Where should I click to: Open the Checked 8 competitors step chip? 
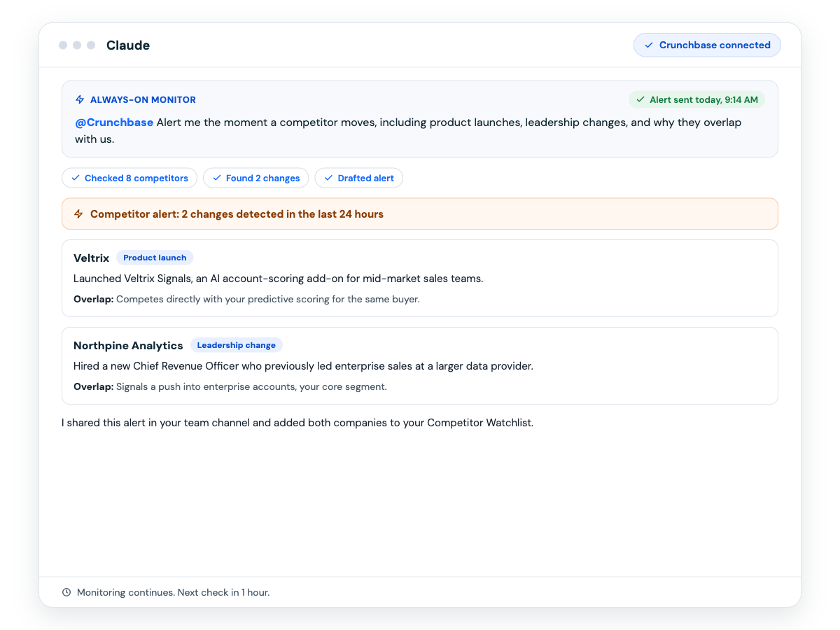point(129,178)
